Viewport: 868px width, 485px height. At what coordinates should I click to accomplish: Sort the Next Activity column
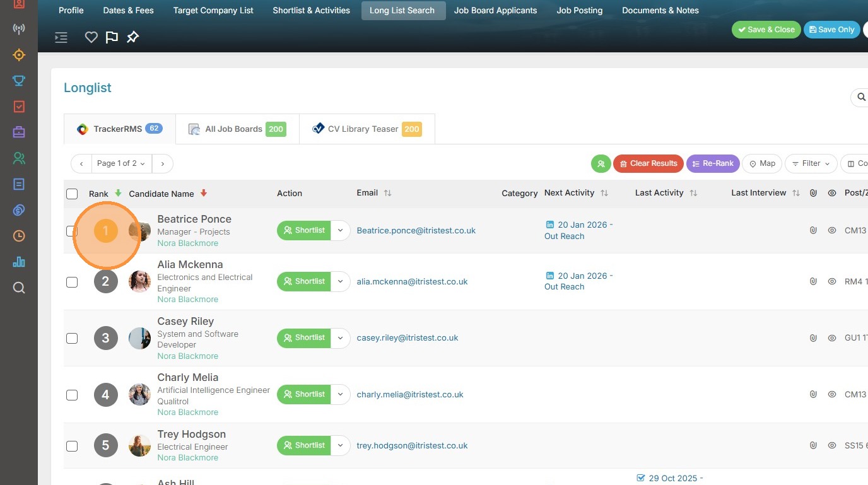(604, 193)
